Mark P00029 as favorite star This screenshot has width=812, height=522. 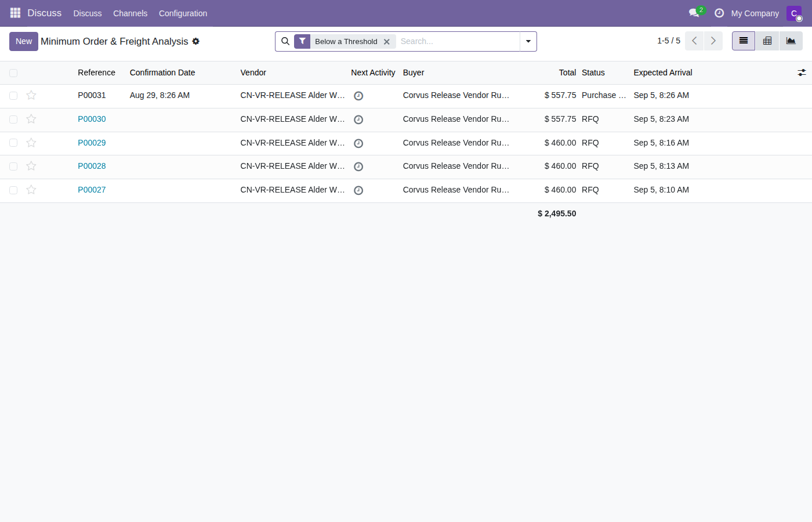click(31, 143)
